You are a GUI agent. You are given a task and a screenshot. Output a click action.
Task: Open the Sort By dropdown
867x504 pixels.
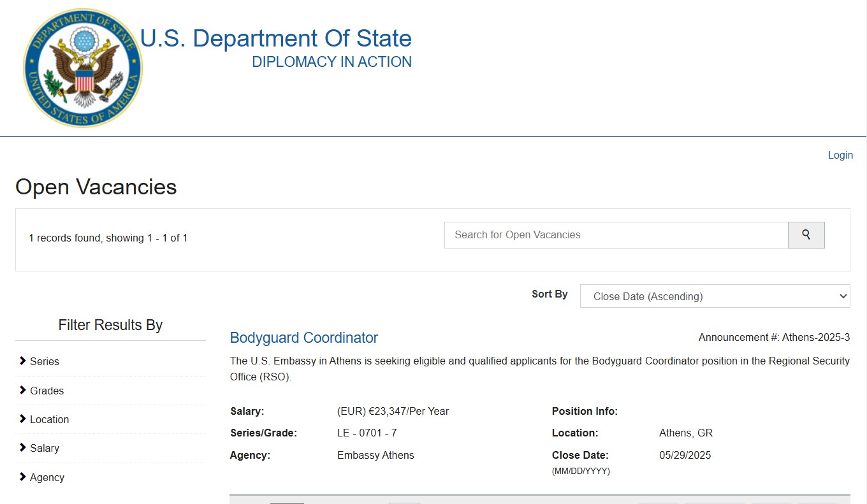coord(715,296)
